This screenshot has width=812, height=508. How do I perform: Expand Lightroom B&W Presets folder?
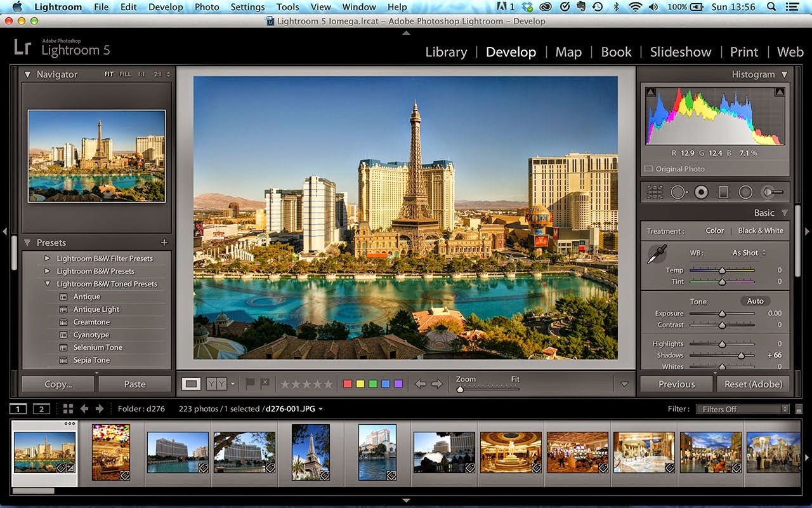[x=47, y=271]
